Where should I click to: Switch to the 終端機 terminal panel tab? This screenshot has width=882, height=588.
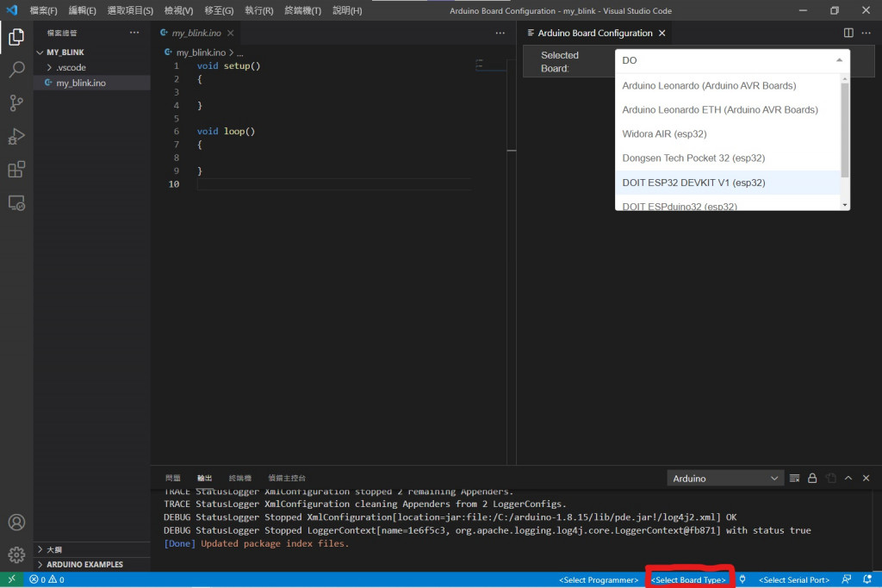[x=240, y=479]
